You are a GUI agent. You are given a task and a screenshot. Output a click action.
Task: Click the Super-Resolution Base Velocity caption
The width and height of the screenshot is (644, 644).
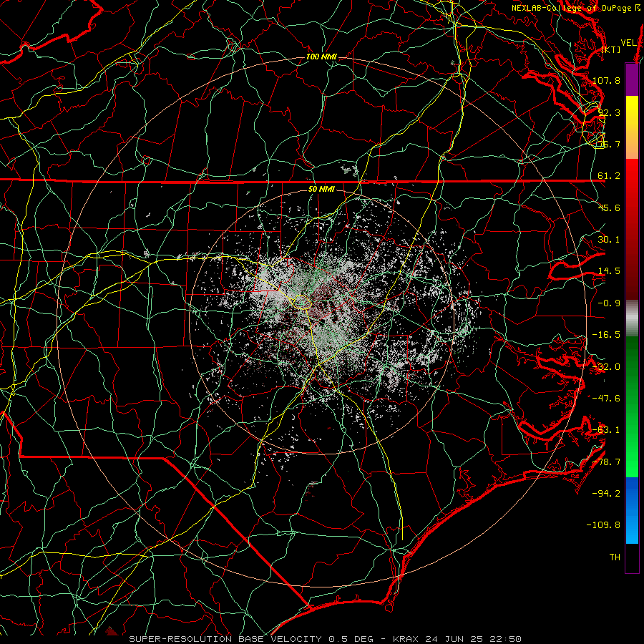[x=326, y=639]
